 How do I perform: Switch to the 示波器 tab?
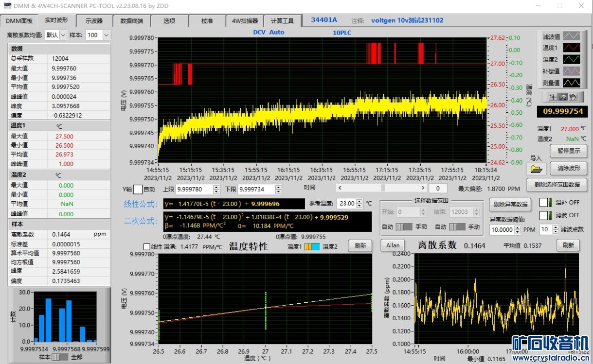coord(94,21)
